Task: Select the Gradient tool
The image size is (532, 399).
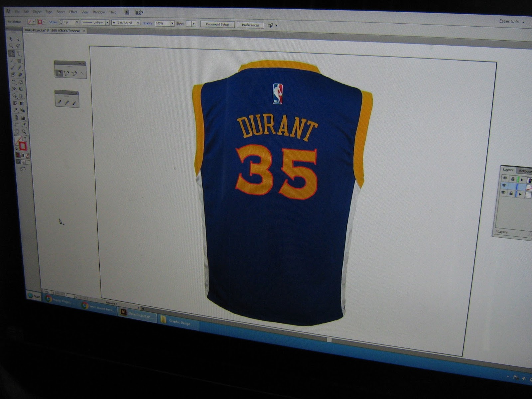Action: (x=22, y=103)
